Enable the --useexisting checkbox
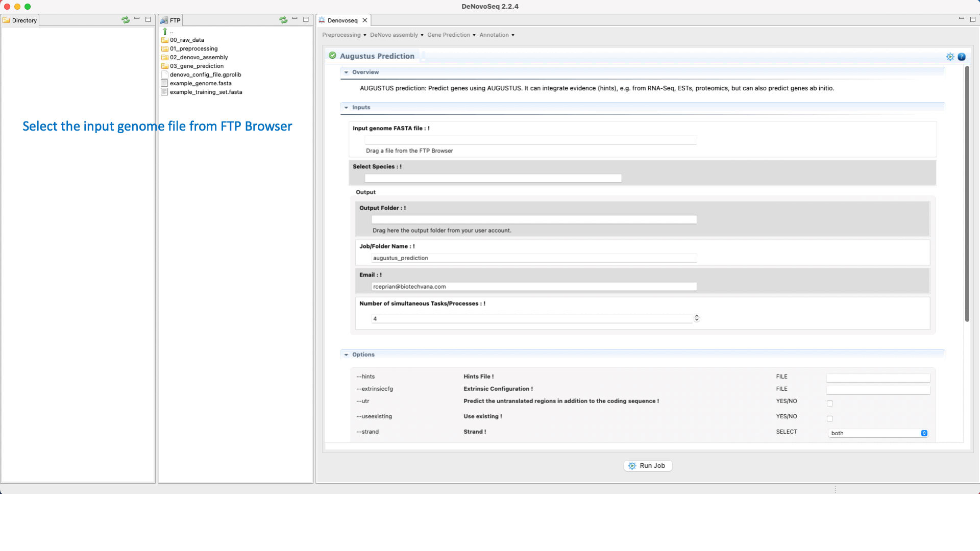The image size is (980, 551). point(830,419)
